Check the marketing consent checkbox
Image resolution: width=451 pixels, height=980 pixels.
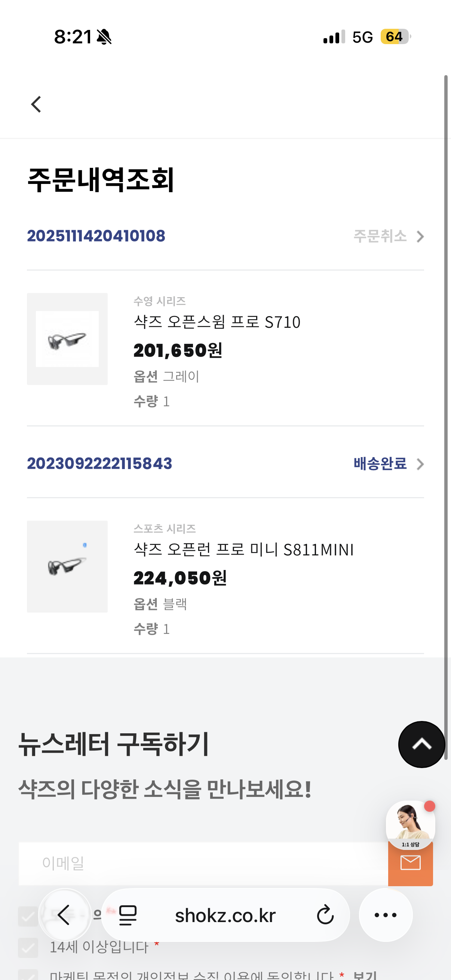pyautogui.click(x=28, y=975)
